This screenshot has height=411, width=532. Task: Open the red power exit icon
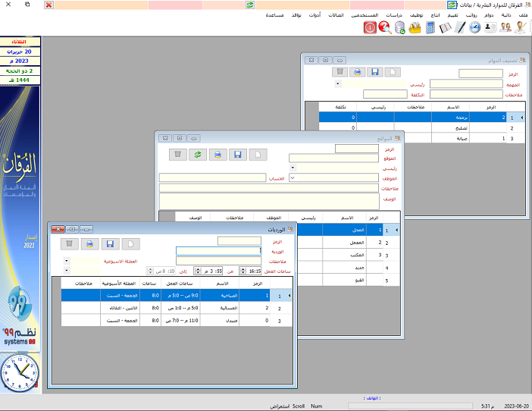pyautogui.click(x=370, y=28)
